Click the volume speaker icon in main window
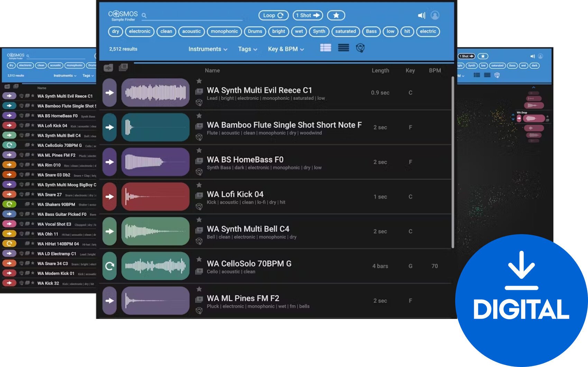The width and height of the screenshot is (588, 367). 421,15
